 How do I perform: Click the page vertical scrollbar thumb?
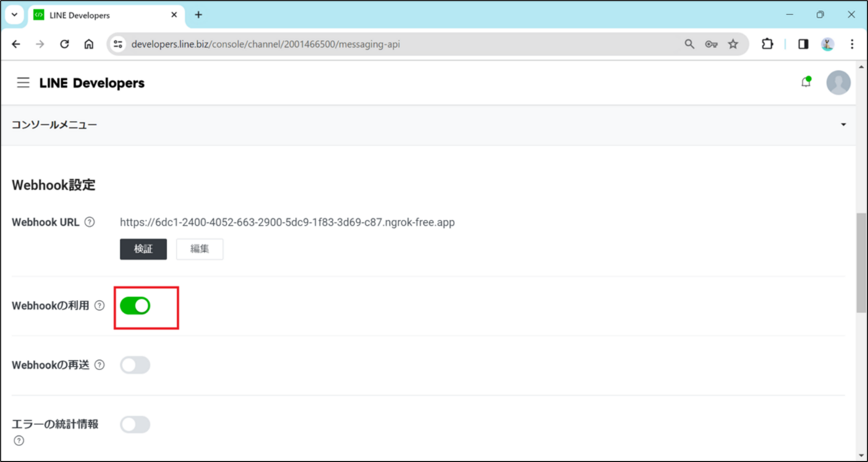[861, 263]
